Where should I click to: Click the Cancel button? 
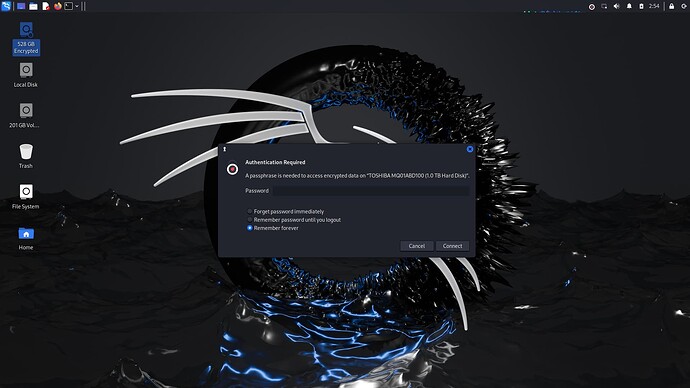pyautogui.click(x=416, y=246)
